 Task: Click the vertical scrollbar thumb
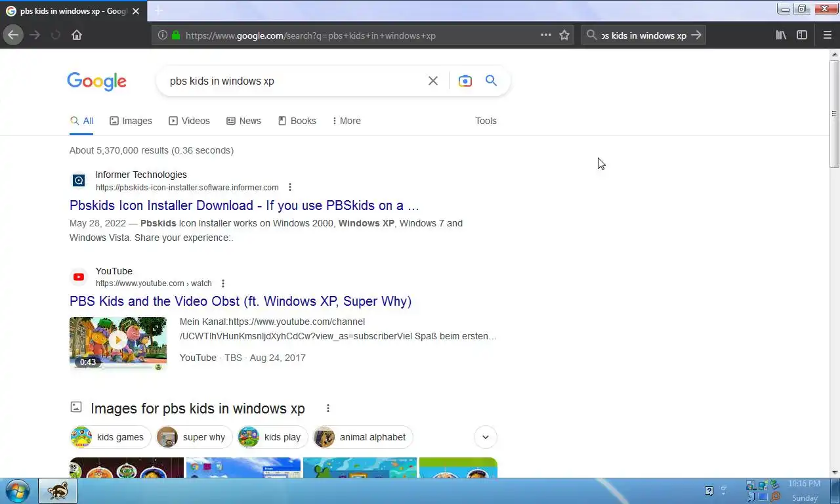(x=834, y=113)
